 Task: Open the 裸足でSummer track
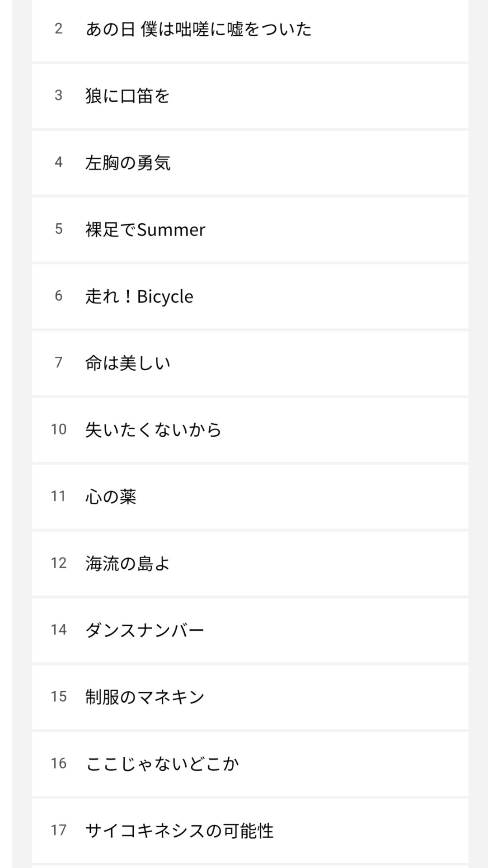click(x=145, y=230)
